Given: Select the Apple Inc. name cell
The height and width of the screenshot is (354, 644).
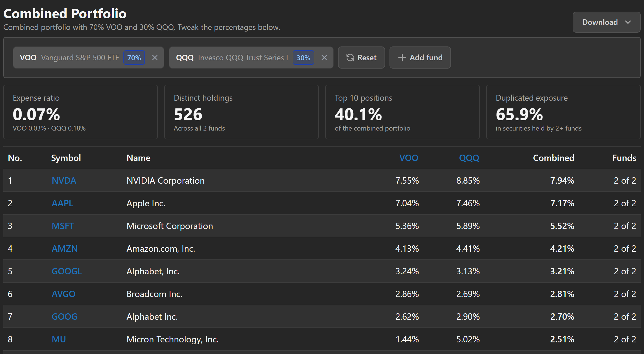Looking at the screenshot, I should point(146,203).
